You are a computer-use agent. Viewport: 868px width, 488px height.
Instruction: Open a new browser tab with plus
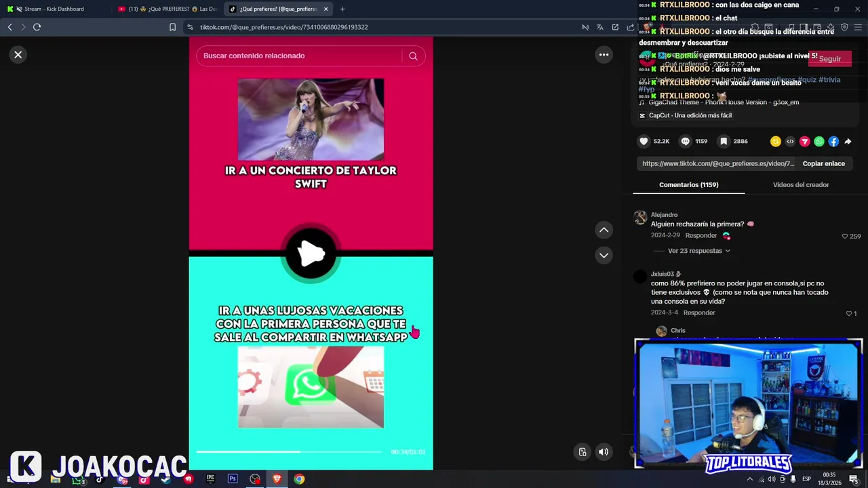(342, 9)
